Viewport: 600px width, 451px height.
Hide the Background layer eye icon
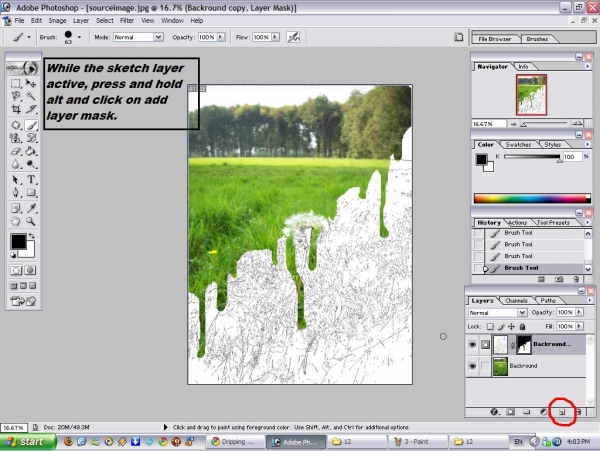point(473,366)
